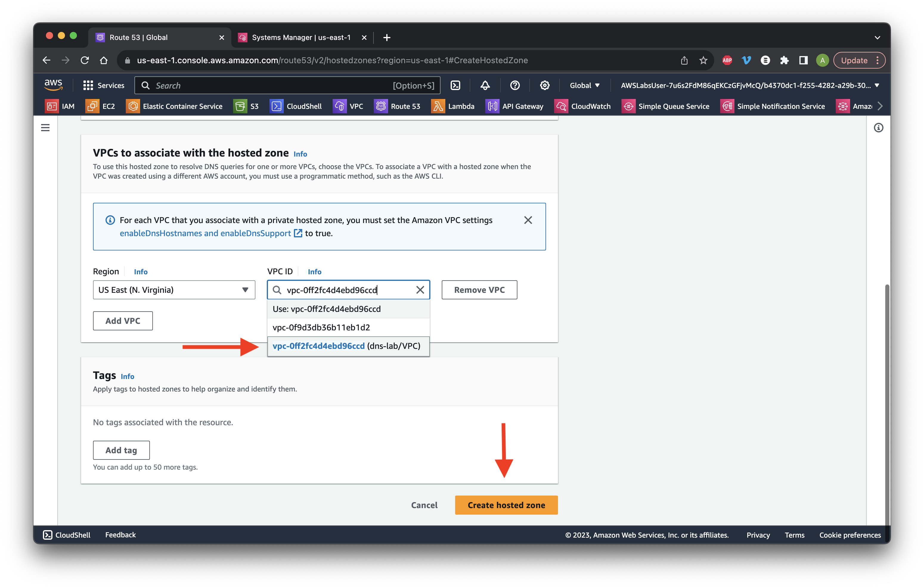924x588 pixels.
Task: Click the Add VPC button
Action: [x=123, y=321]
